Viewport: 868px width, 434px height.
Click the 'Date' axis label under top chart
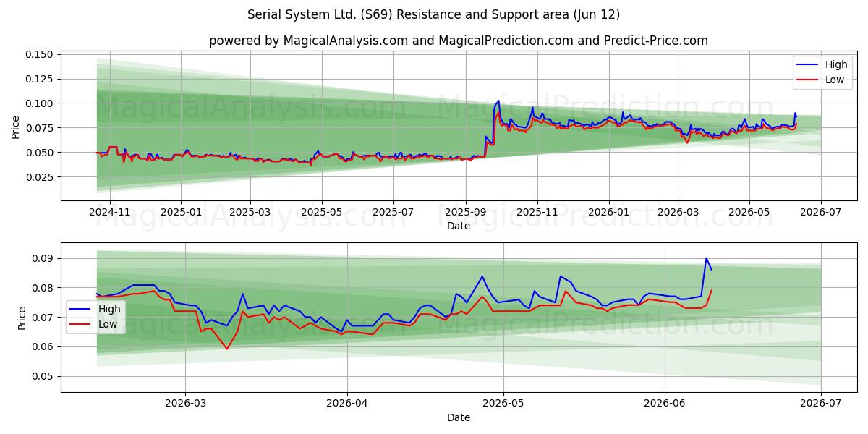tap(459, 226)
